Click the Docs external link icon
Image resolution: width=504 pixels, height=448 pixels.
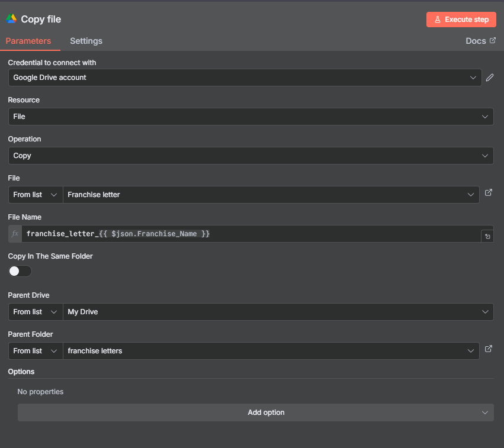492,40
